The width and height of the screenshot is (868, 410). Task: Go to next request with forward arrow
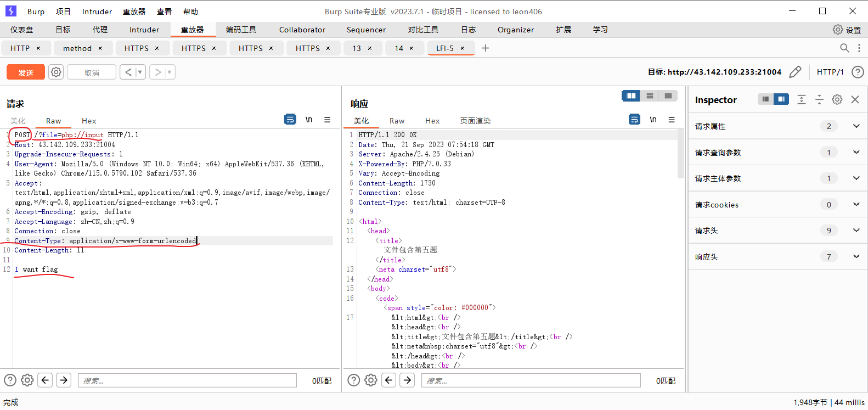pos(158,72)
